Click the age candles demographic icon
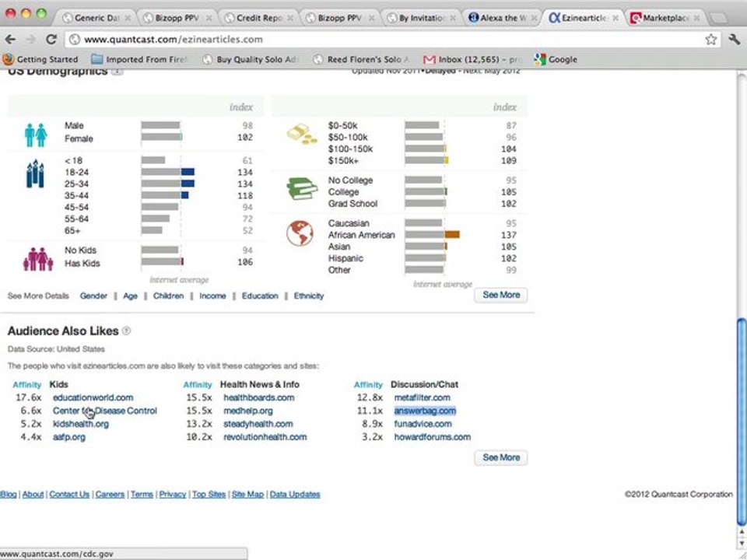 [x=35, y=173]
